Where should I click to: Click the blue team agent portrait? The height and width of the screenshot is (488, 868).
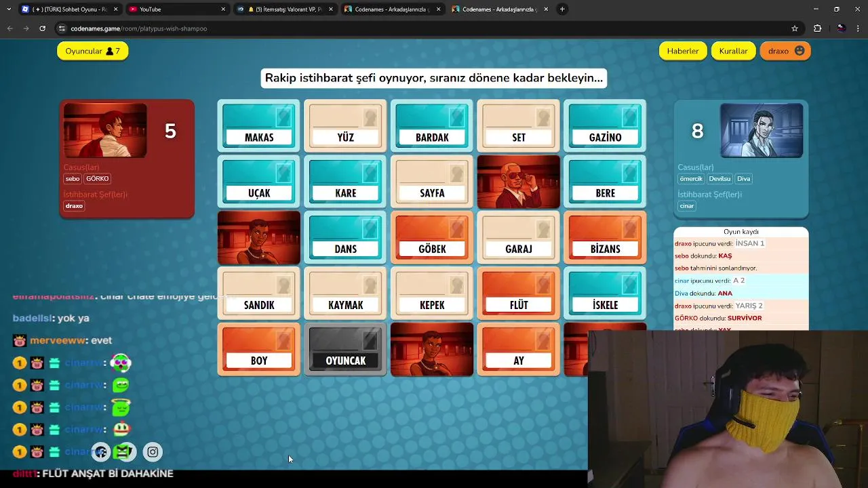[762, 130]
